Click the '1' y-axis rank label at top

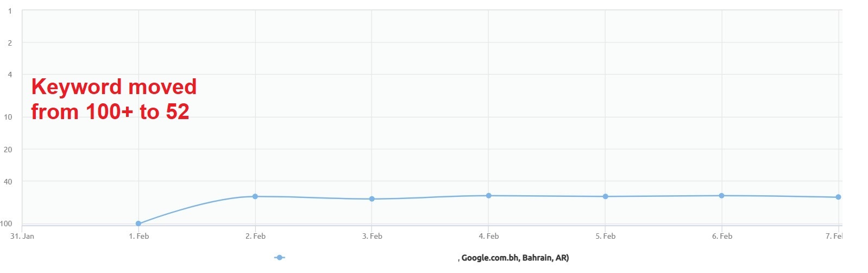[10, 11]
